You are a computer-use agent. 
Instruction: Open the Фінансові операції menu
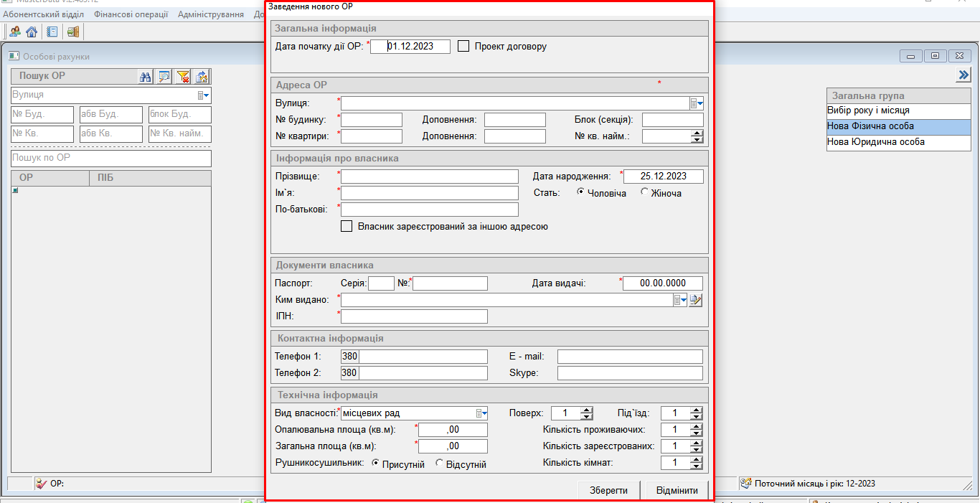click(131, 14)
